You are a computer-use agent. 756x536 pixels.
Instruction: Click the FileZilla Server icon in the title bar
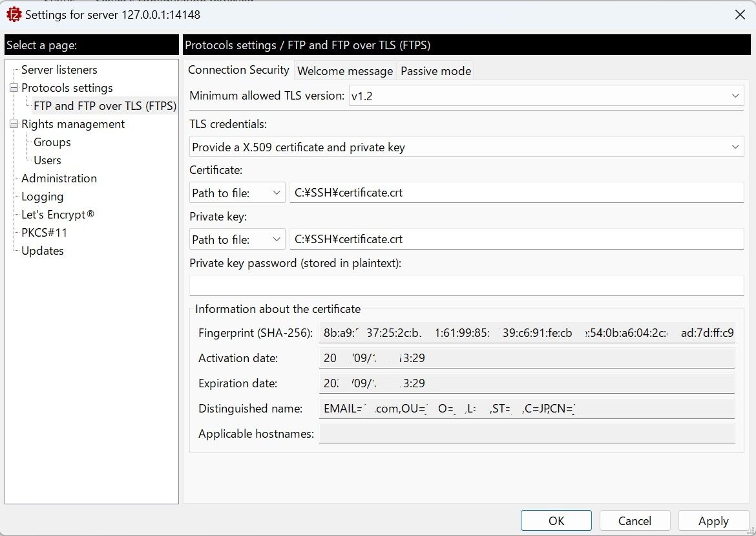(13, 14)
